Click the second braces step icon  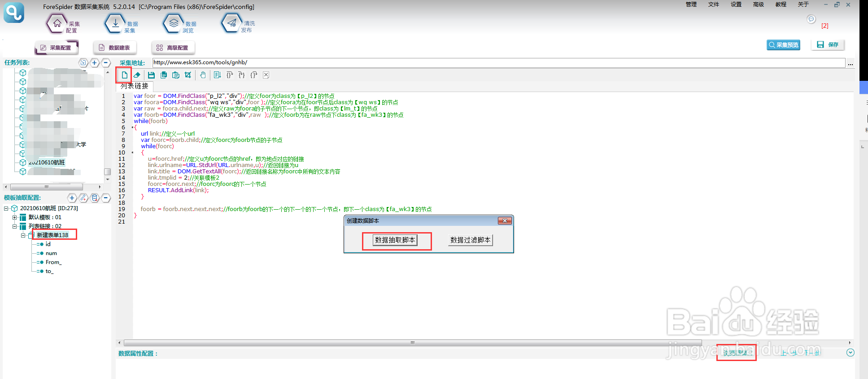point(242,75)
